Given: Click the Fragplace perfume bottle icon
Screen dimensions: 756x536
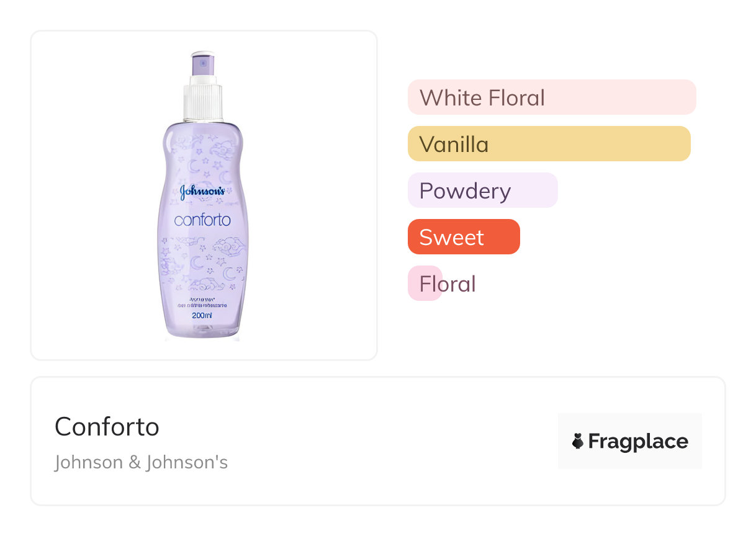Looking at the screenshot, I should 578,441.
